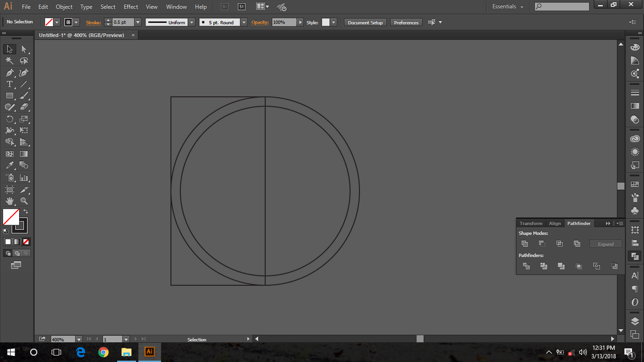The width and height of the screenshot is (644, 362).
Task: Open the Object menu
Action: point(64,7)
